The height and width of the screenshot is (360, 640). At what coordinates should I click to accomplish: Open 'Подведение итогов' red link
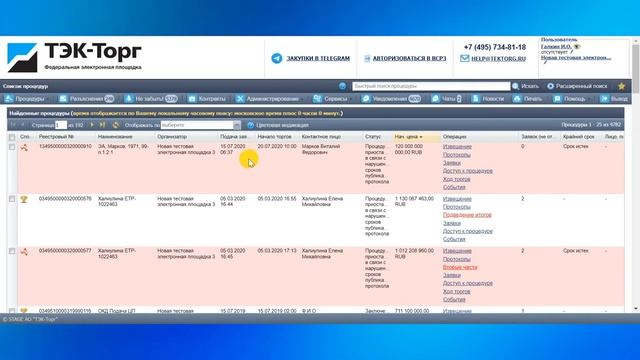pyautogui.click(x=467, y=215)
